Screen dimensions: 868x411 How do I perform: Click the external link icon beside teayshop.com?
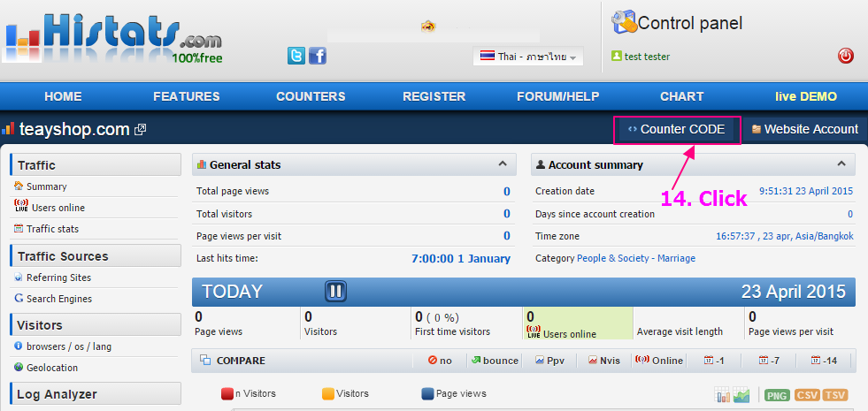pyautogui.click(x=140, y=130)
